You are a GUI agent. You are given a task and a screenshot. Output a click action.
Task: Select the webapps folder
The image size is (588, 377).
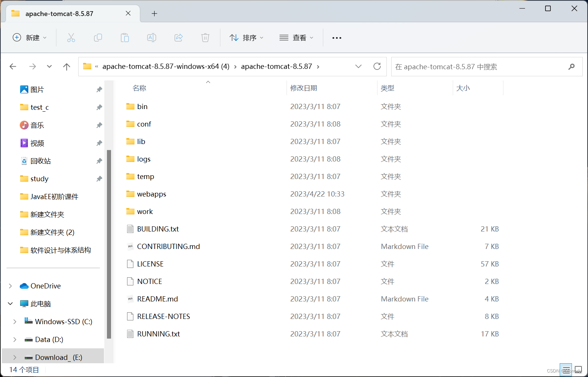pyautogui.click(x=152, y=194)
